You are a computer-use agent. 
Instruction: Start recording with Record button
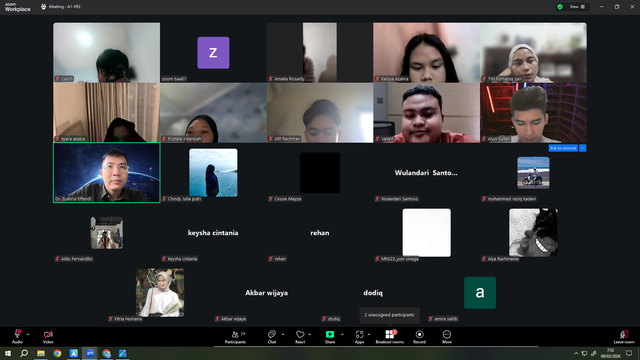coord(419,337)
